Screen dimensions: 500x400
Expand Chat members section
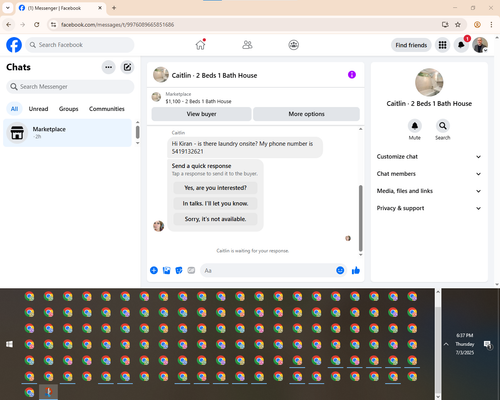point(429,174)
